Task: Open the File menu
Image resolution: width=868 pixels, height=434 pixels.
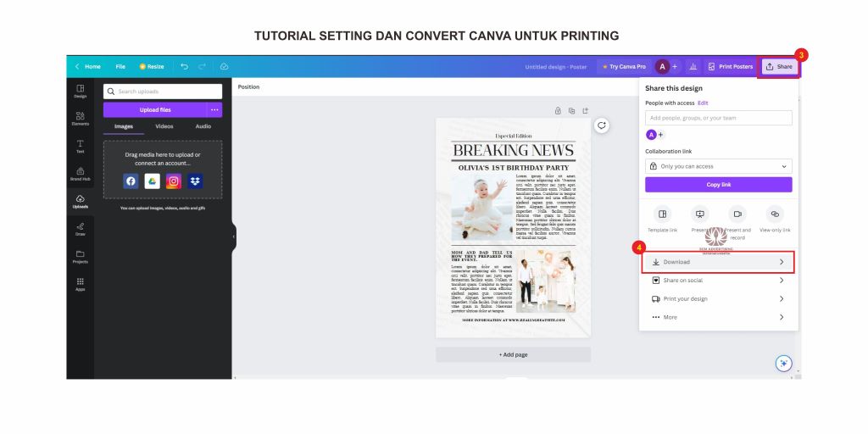Action: point(120,66)
